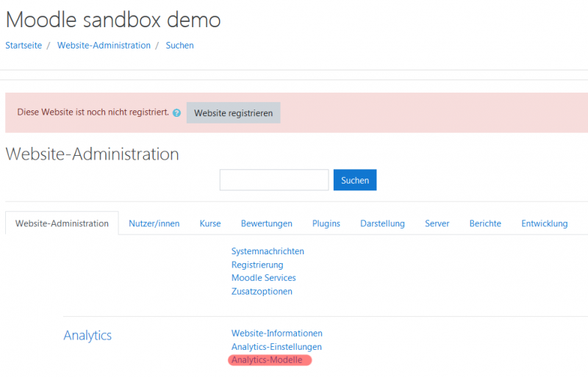This screenshot has height=377, width=588.
Task: Open the Analytics-Einstellungen link
Action: [276, 347]
